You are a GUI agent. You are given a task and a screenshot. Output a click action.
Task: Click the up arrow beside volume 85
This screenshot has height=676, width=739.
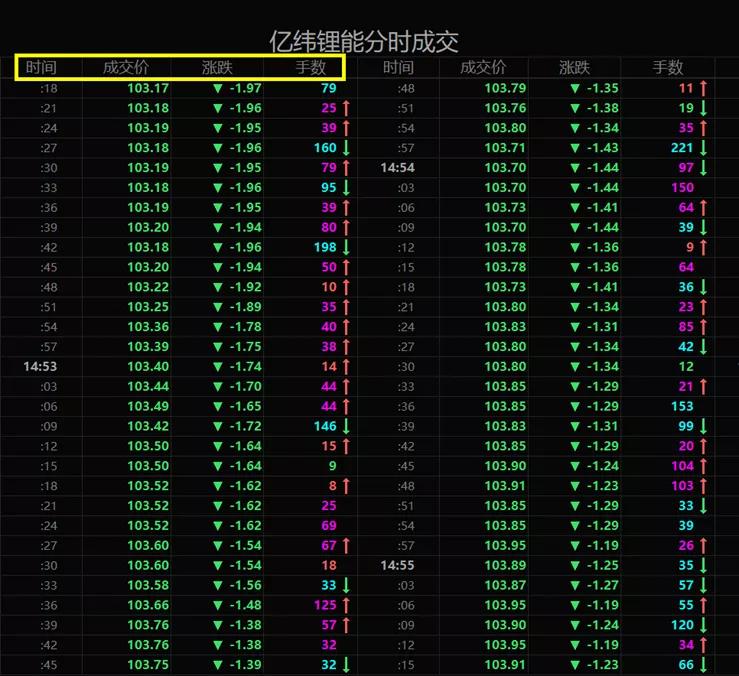pos(703,327)
